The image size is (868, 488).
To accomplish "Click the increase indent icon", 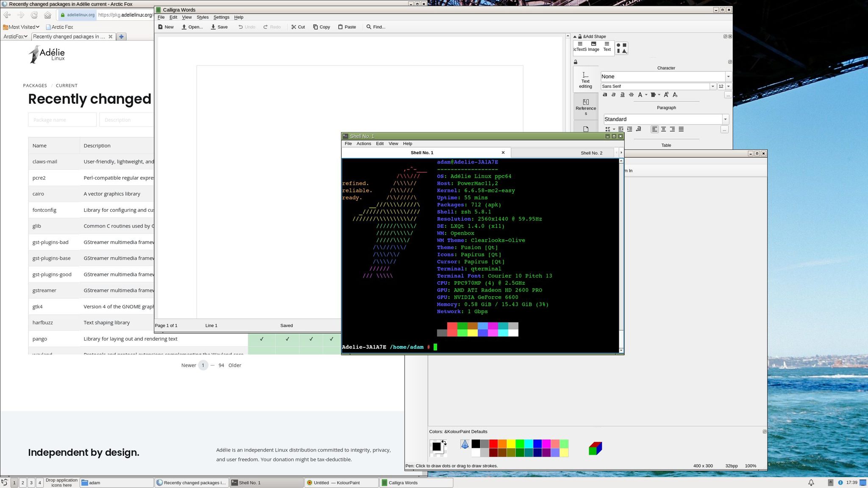I will 630,129.
